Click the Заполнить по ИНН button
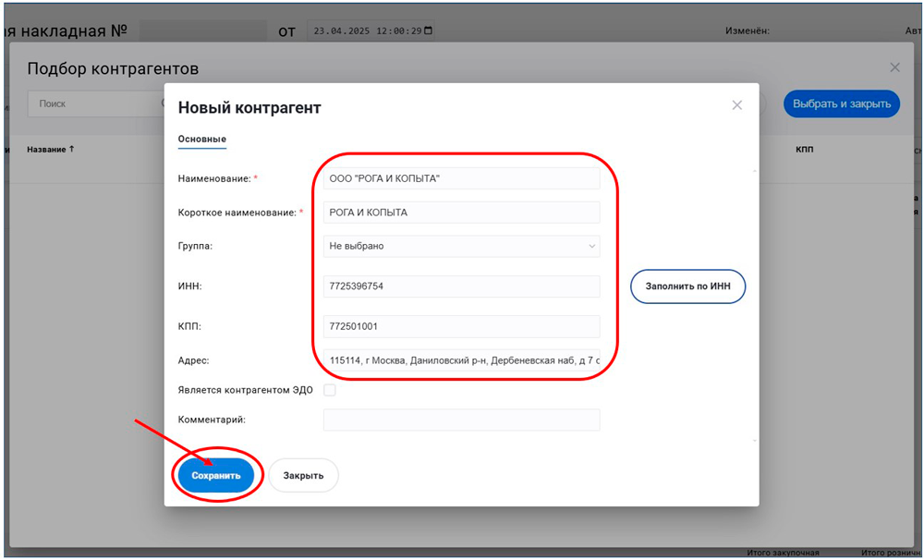 tap(687, 286)
